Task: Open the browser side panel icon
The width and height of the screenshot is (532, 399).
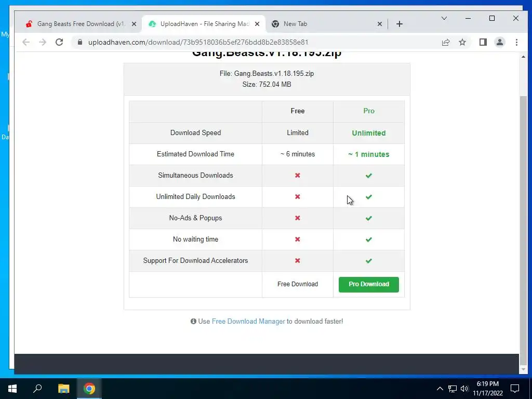Action: click(483, 42)
